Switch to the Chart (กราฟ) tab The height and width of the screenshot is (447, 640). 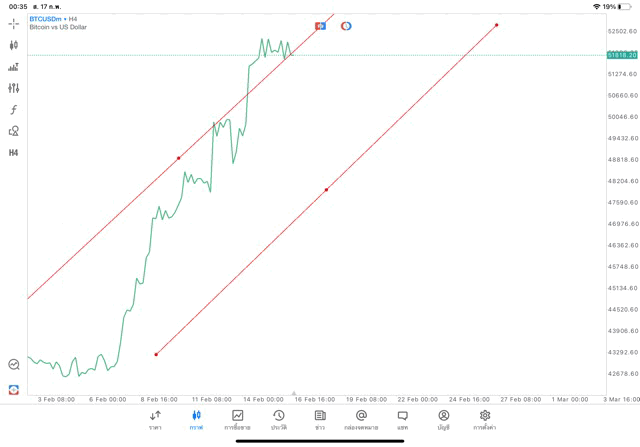[196, 419]
